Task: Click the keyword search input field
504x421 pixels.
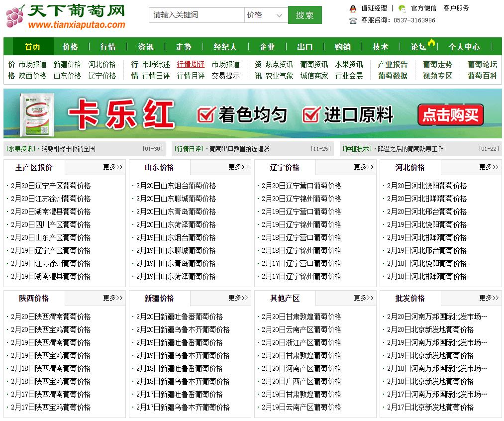Action: click(197, 15)
